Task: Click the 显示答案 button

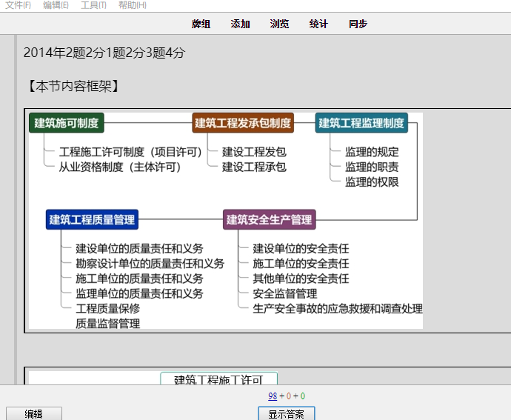Action: coord(287,413)
